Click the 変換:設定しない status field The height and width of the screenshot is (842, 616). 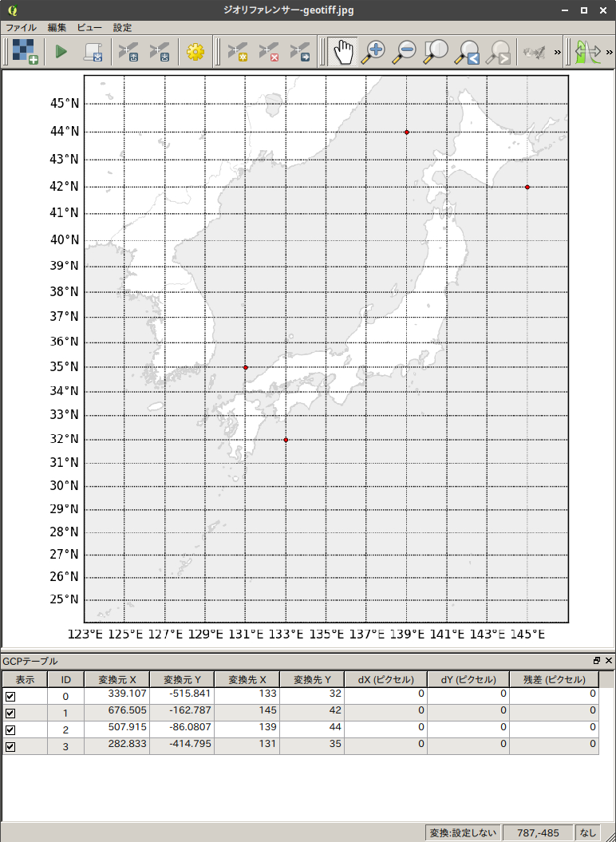(x=463, y=833)
